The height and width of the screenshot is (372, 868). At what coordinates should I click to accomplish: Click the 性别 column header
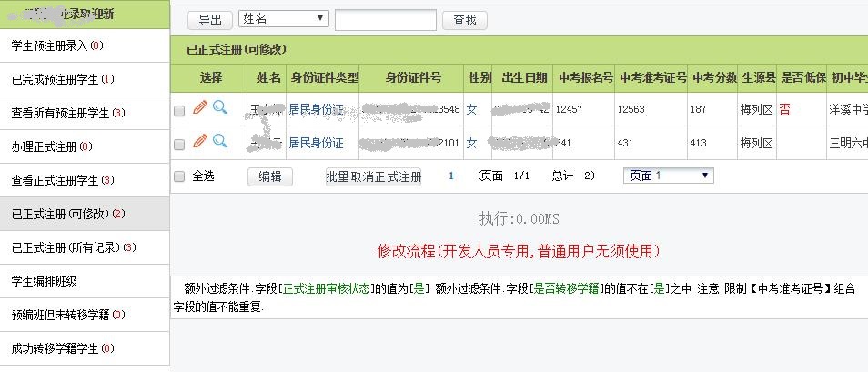(x=479, y=77)
